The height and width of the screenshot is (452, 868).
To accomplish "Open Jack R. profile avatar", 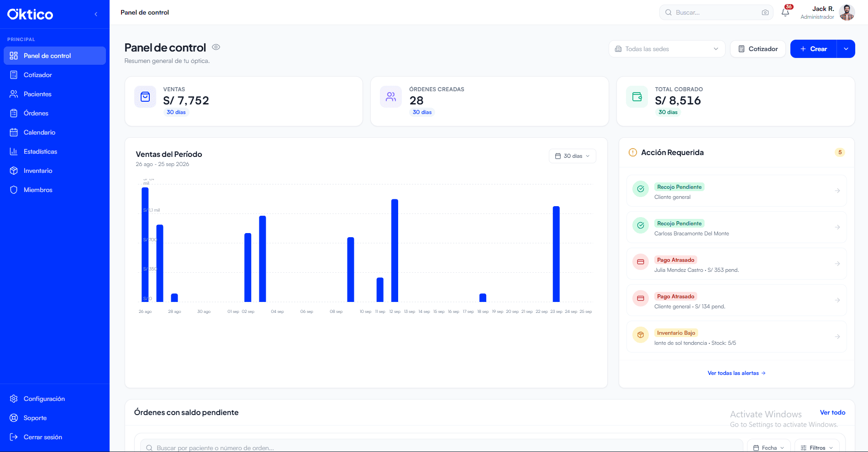I will click(847, 12).
